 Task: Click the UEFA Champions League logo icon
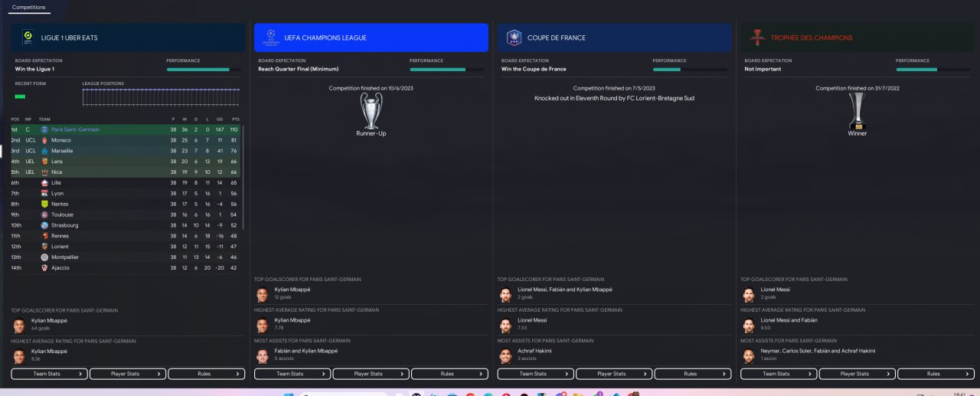(x=271, y=38)
